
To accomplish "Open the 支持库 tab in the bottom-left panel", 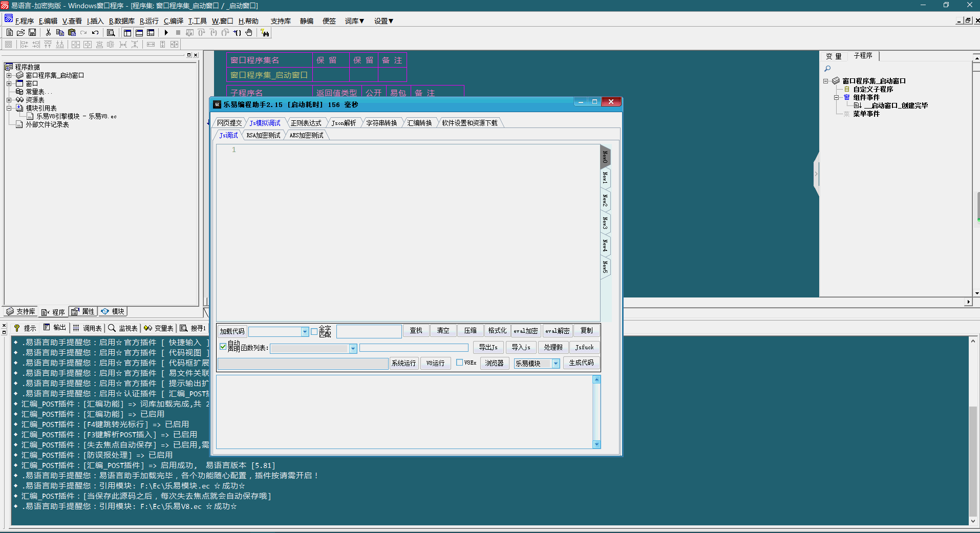I will 21,311.
